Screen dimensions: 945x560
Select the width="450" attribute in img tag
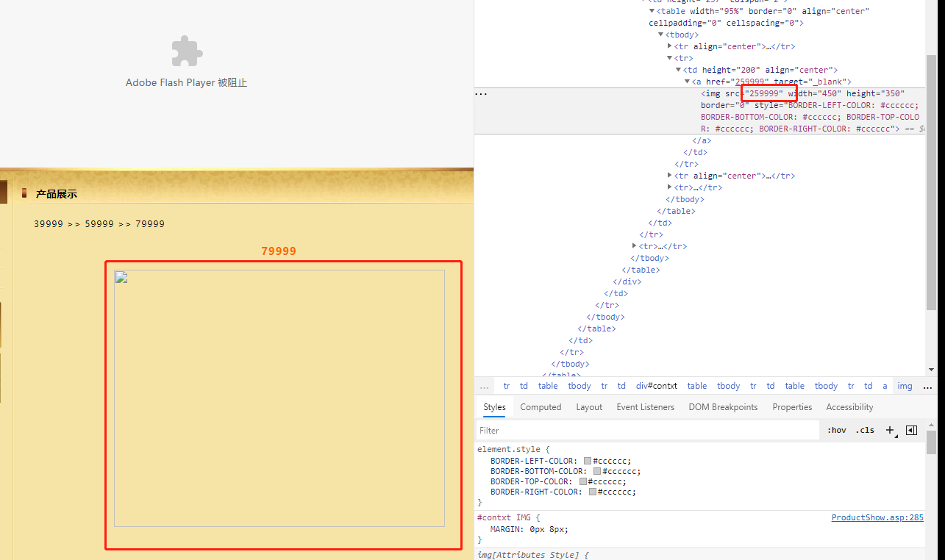coord(815,93)
